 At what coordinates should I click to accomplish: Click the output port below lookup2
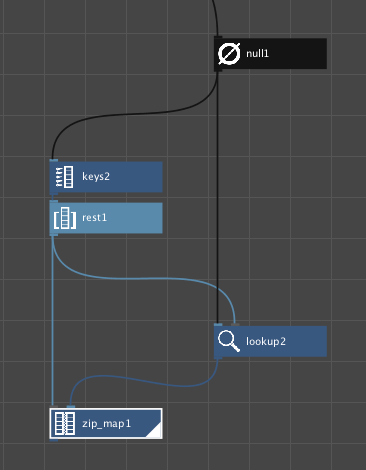(218, 358)
